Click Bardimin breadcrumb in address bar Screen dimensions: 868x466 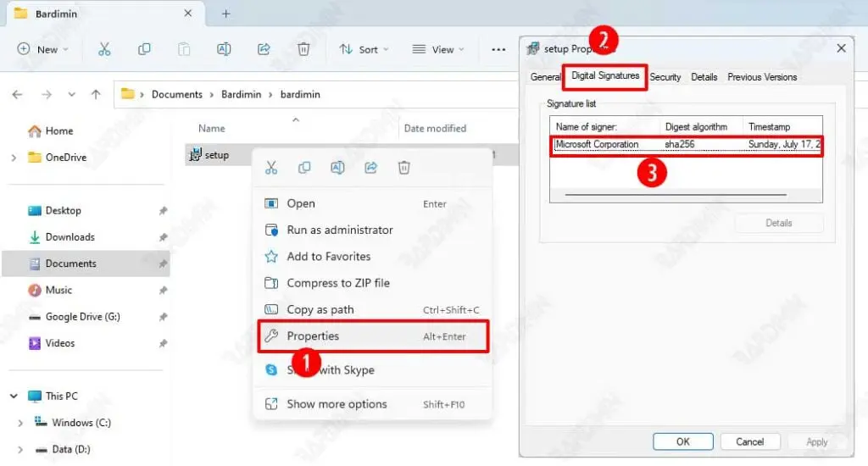point(241,95)
